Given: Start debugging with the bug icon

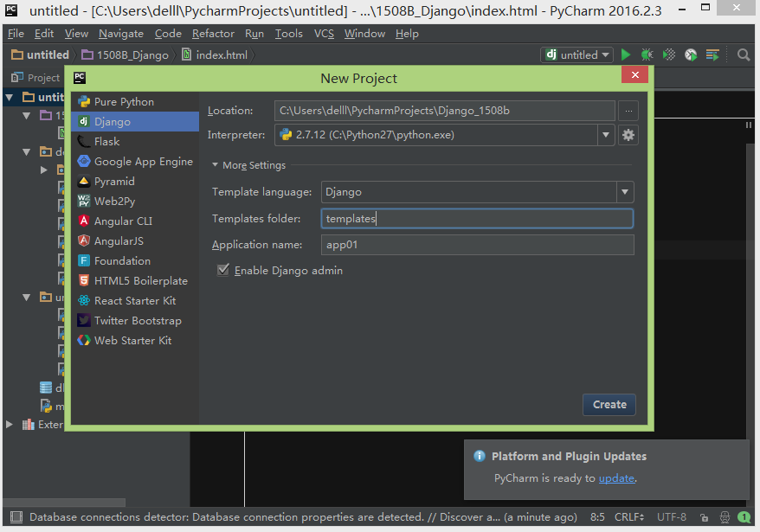Looking at the screenshot, I should 647,54.
